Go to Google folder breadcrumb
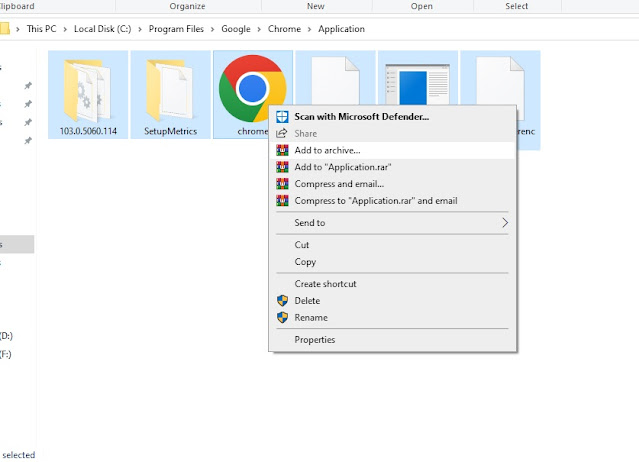The width and height of the screenshot is (639, 462). pos(236,29)
